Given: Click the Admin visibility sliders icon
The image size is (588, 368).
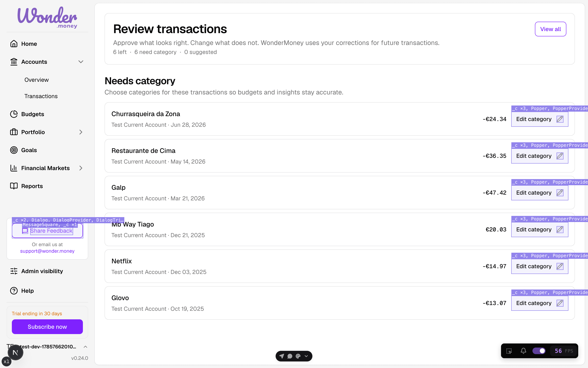Looking at the screenshot, I should pyautogui.click(x=14, y=271).
